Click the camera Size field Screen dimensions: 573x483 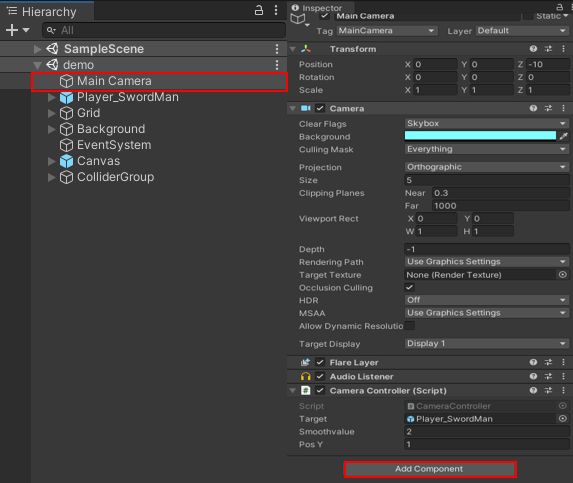click(x=487, y=180)
